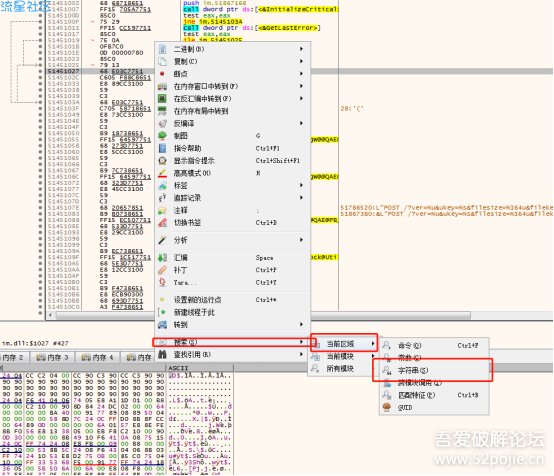Open the 搜索(S) context menu entry

click(233, 342)
